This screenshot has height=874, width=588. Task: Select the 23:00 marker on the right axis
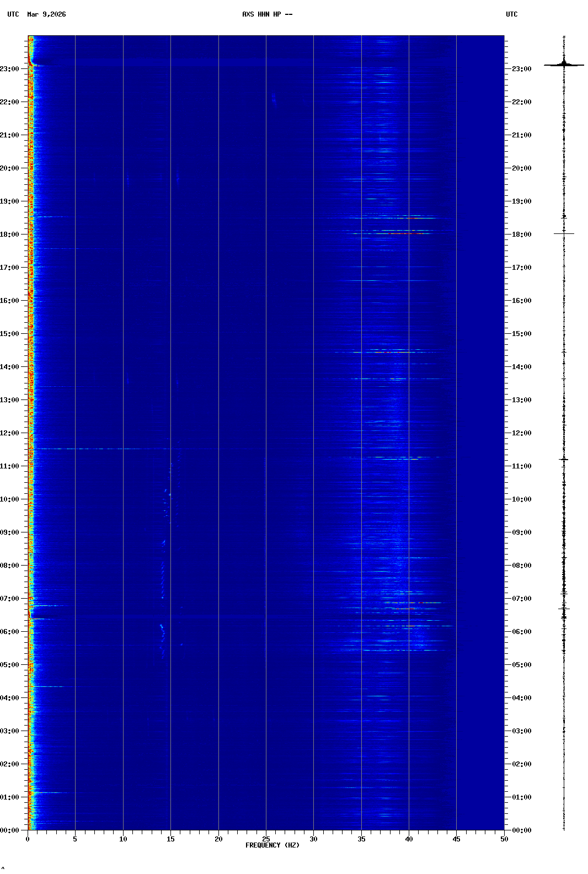coord(521,69)
